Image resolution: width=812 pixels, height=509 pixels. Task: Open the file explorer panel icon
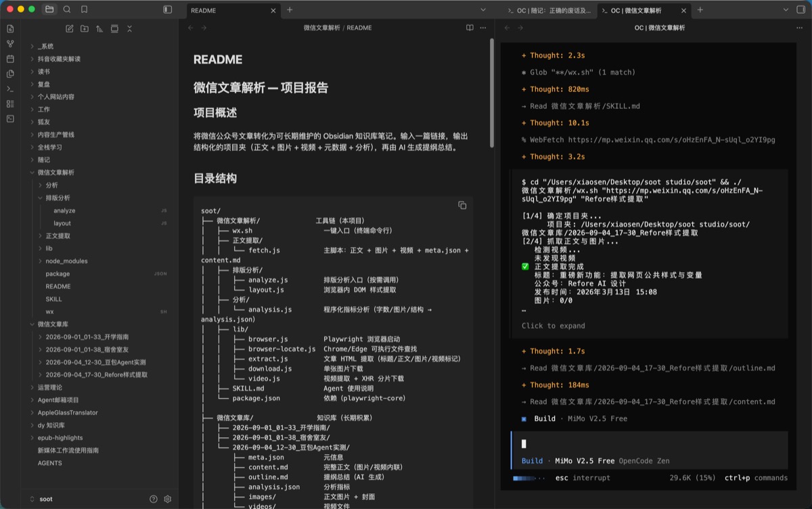[x=49, y=9]
